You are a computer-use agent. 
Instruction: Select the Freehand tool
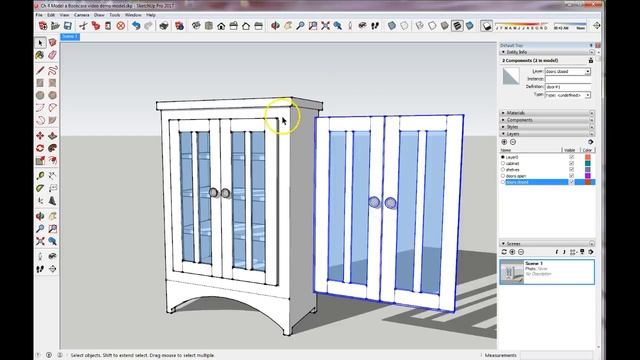[x=52, y=70]
